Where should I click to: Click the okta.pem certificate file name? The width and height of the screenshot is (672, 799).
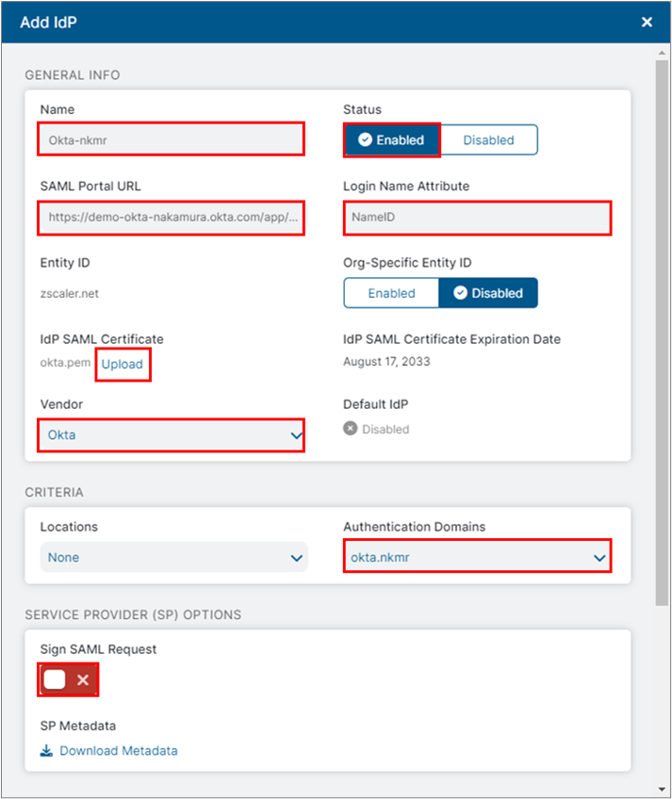click(x=65, y=363)
